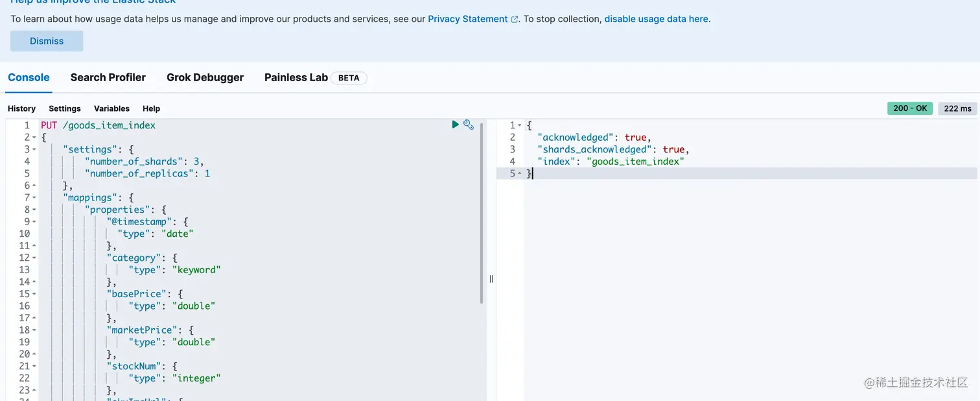Click the Dismiss button
This screenshot has width=980, height=401.
(47, 41)
